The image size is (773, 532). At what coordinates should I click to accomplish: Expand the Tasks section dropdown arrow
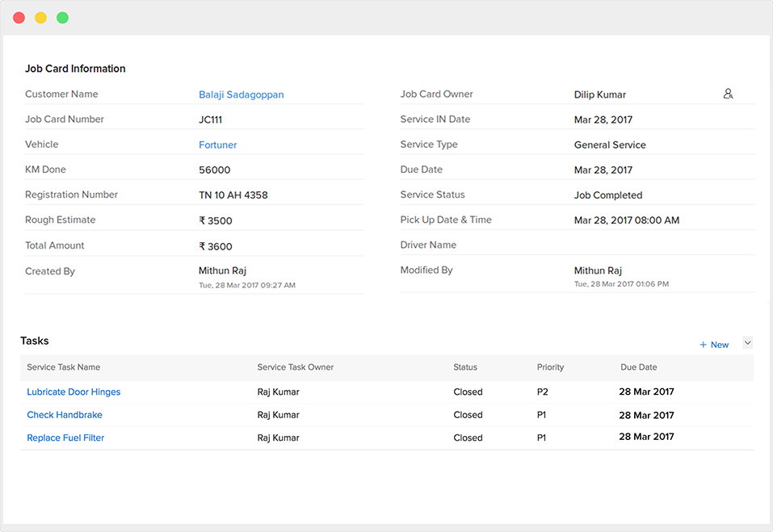click(747, 343)
